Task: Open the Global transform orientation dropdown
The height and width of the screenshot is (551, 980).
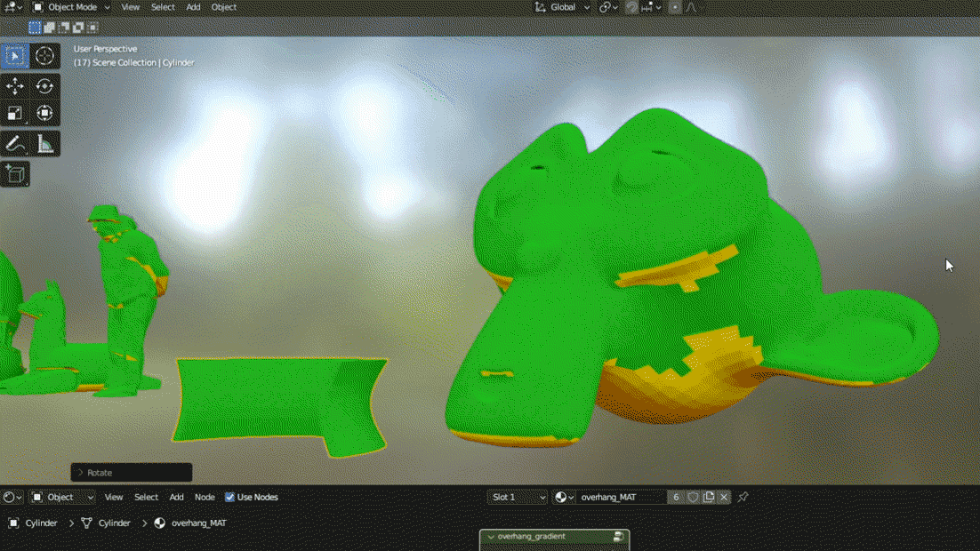Action: (x=562, y=7)
